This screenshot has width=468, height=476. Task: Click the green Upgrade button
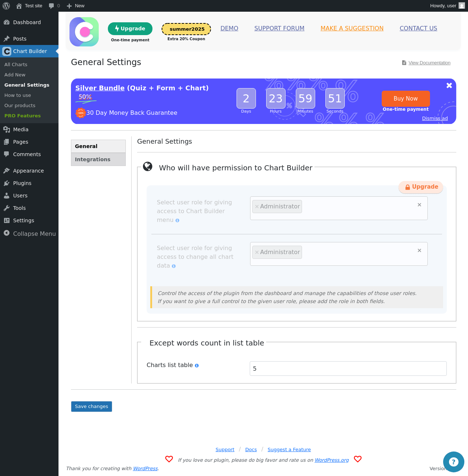[x=130, y=29]
